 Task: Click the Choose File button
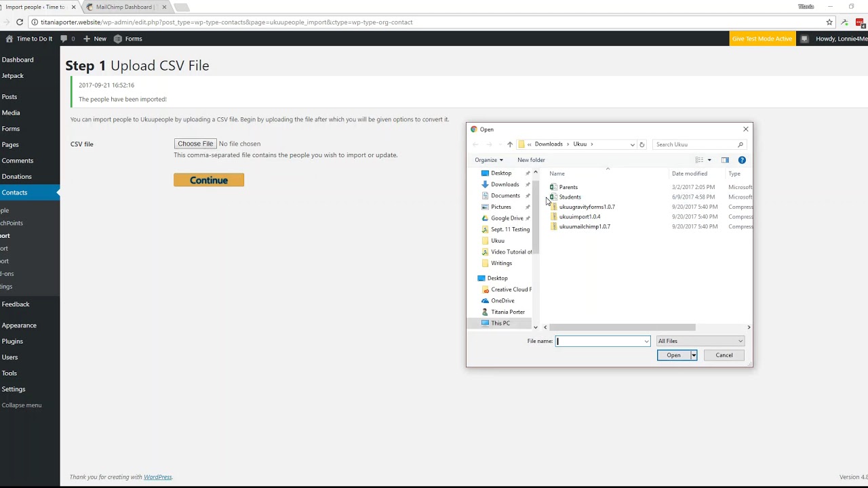click(195, 144)
